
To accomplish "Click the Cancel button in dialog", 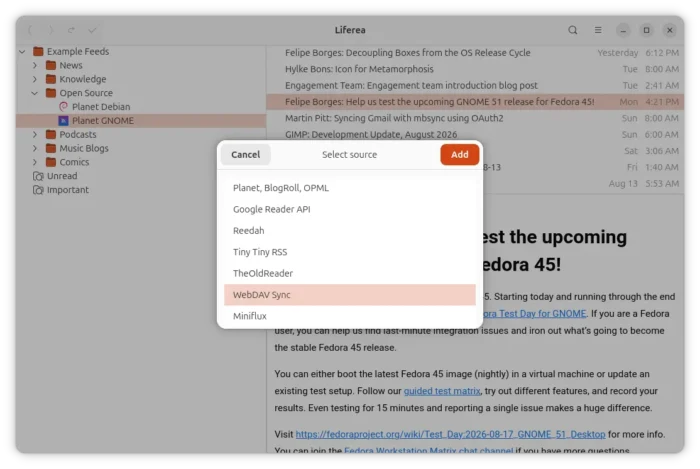I will 246,154.
